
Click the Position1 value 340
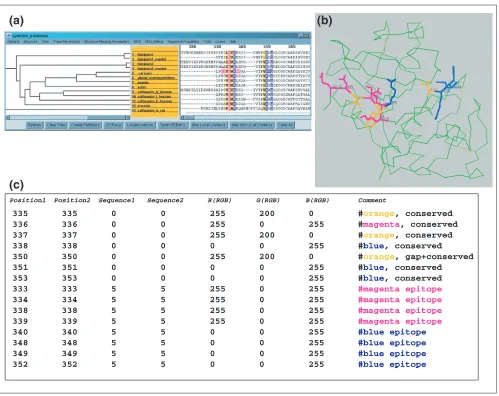20,332
